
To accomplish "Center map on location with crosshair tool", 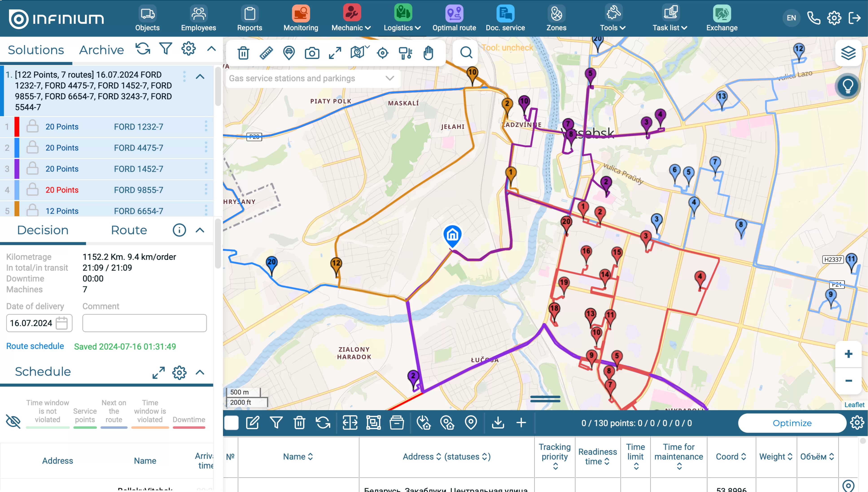I will [382, 53].
